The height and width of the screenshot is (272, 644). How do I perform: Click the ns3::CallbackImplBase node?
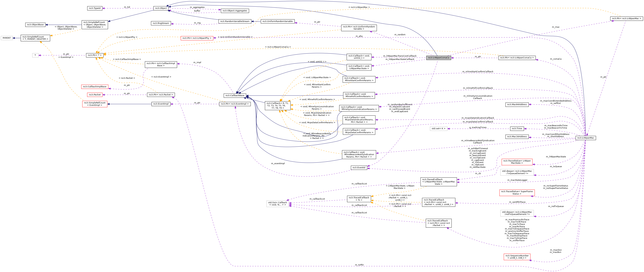click(95, 87)
